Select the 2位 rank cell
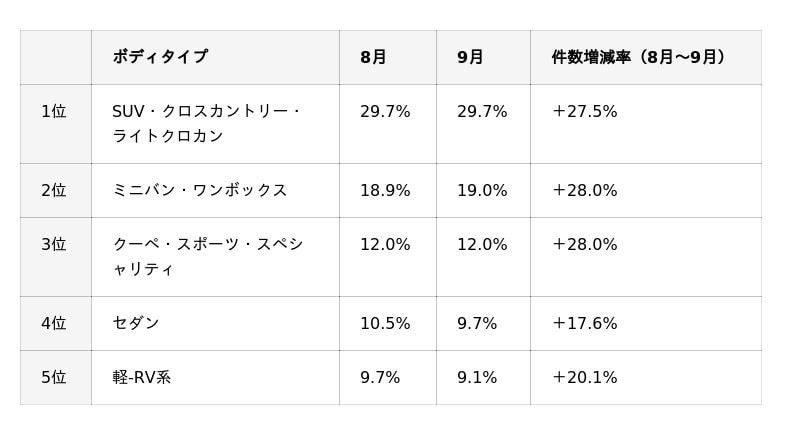The height and width of the screenshot is (435, 800). click(54, 190)
